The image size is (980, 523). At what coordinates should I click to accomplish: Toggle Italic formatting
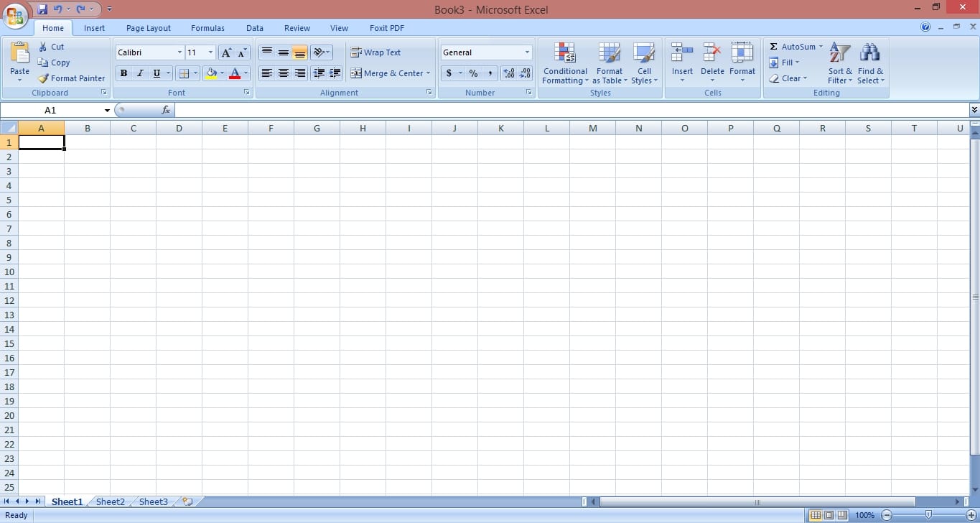[x=140, y=73]
